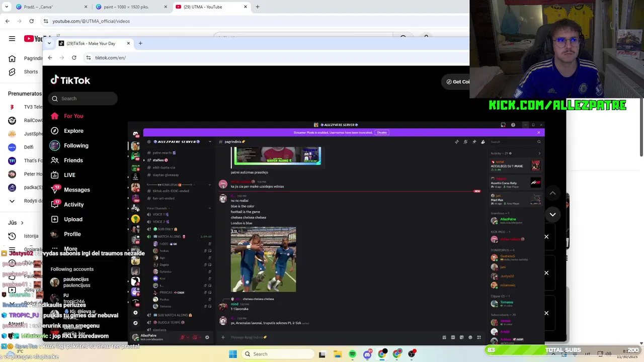Image resolution: width=644 pixels, height=362 pixels.
Task: Toggle Discord headphone deafen
Action: pyautogui.click(x=195, y=337)
